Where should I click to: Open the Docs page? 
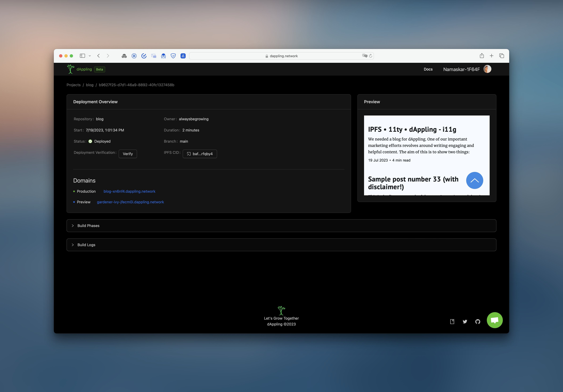[x=428, y=69]
